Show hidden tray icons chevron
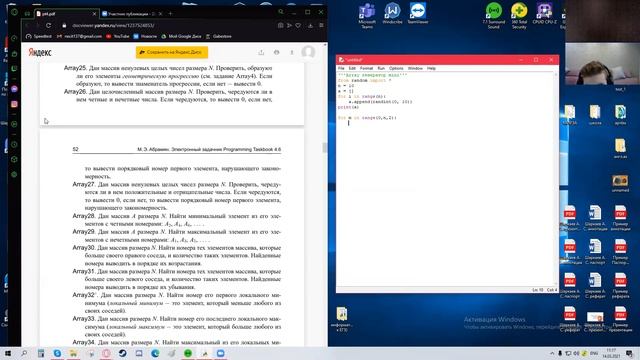This screenshot has width=640, height=360. tap(552, 353)
